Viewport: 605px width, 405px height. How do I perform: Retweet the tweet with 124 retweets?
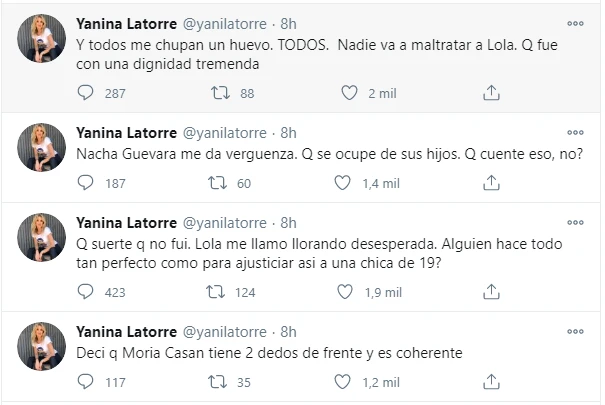(213, 292)
